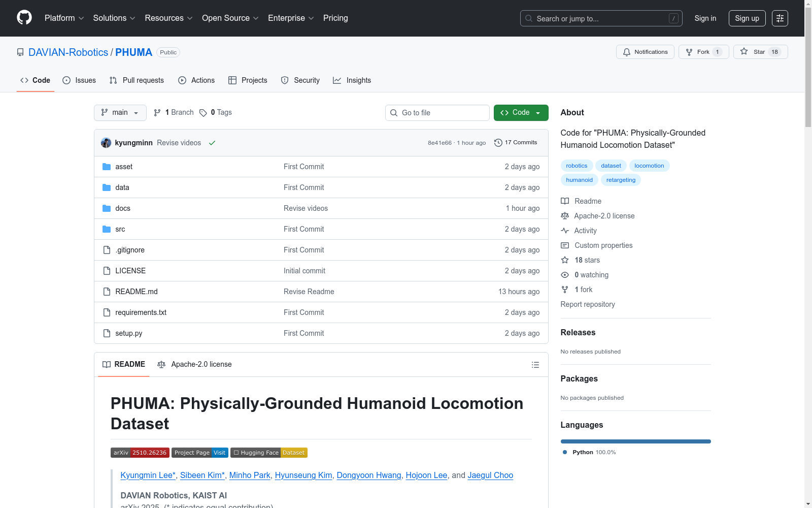This screenshot has width=812, height=508.
Task: Open the docs folder icon
Action: pyautogui.click(x=107, y=208)
